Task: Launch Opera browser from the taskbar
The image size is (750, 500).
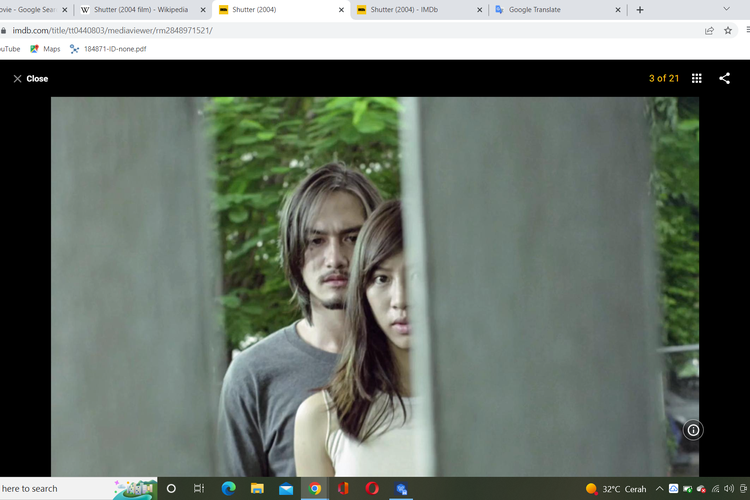Action: tap(372, 488)
